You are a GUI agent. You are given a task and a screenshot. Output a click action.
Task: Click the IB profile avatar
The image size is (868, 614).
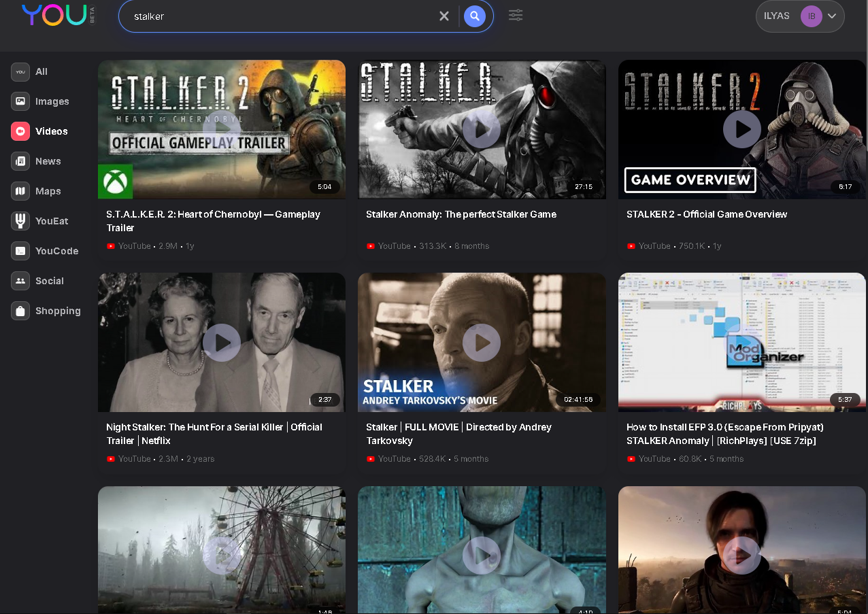point(812,16)
